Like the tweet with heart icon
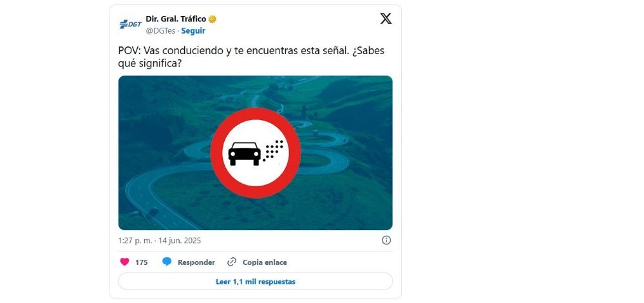Image resolution: width=644 pixels, height=303 pixels. click(x=124, y=262)
